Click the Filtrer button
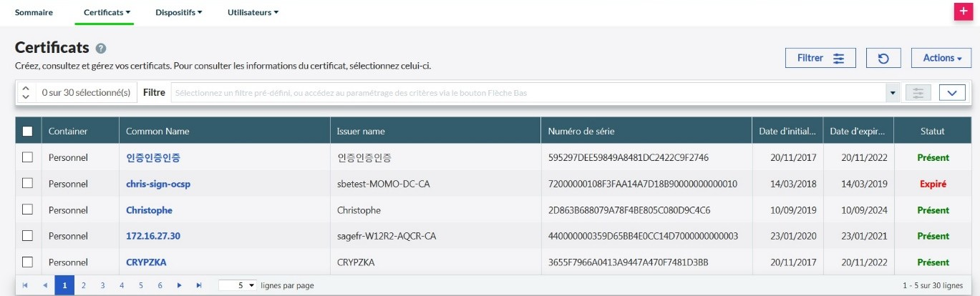Screen dimensions: 980x296 [820, 58]
